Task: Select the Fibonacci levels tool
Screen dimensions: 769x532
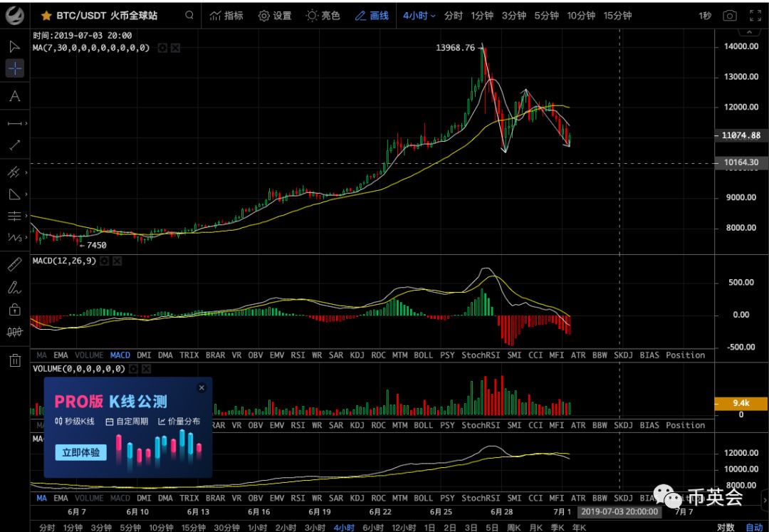Action: [x=14, y=216]
